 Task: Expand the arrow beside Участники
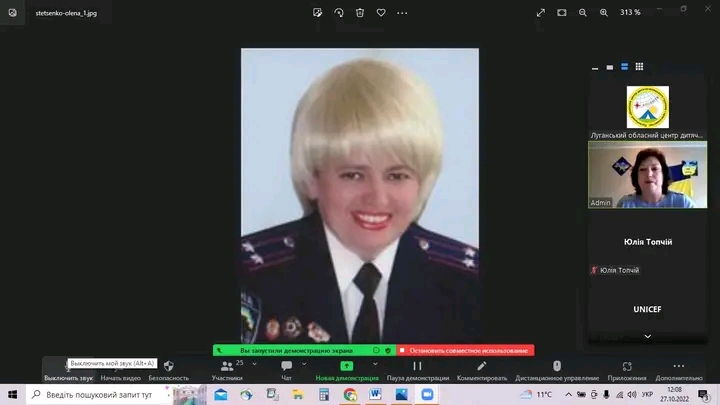[x=254, y=364]
